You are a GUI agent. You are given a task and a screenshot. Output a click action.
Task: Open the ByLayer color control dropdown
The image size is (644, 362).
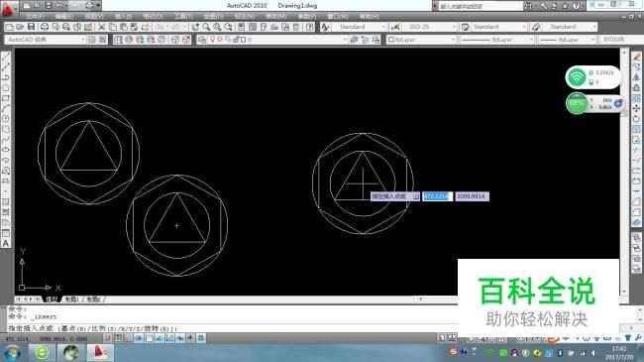point(421,40)
